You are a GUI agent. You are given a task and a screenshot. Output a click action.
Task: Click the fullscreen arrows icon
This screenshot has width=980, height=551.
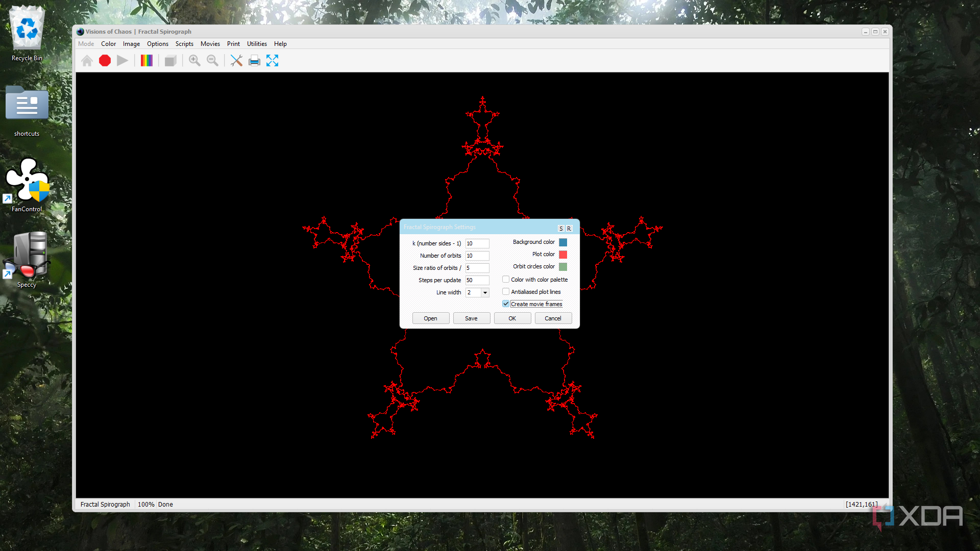coord(272,61)
